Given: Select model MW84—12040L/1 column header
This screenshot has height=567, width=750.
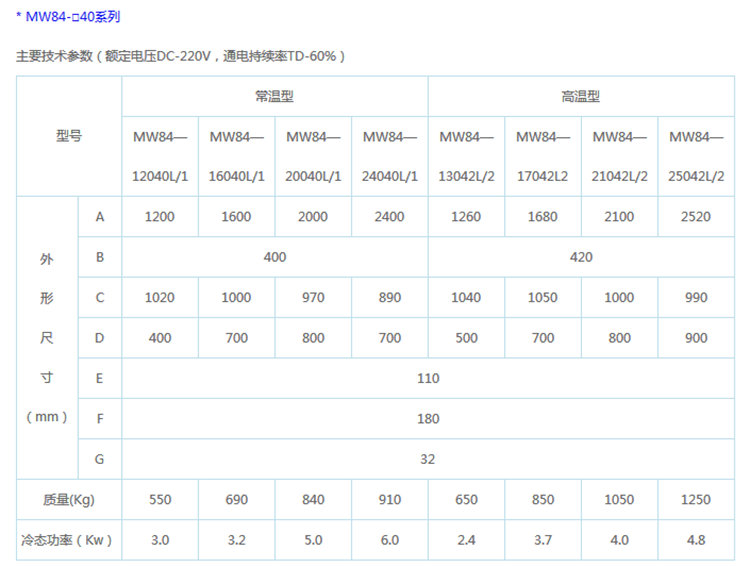Looking at the screenshot, I should point(160,156).
